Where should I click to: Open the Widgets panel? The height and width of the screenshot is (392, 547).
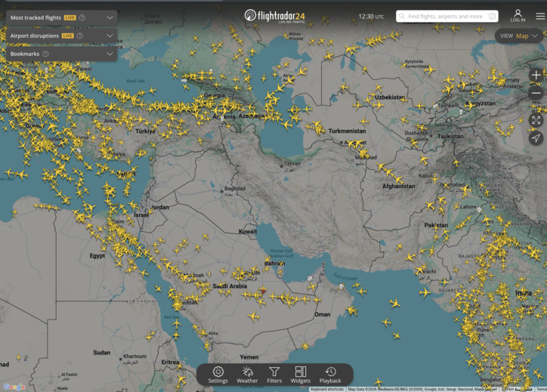coord(301,375)
